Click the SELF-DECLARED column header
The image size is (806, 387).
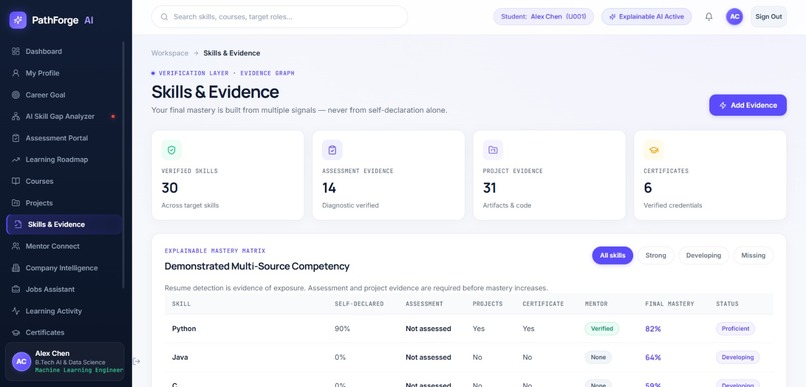pyautogui.click(x=359, y=304)
